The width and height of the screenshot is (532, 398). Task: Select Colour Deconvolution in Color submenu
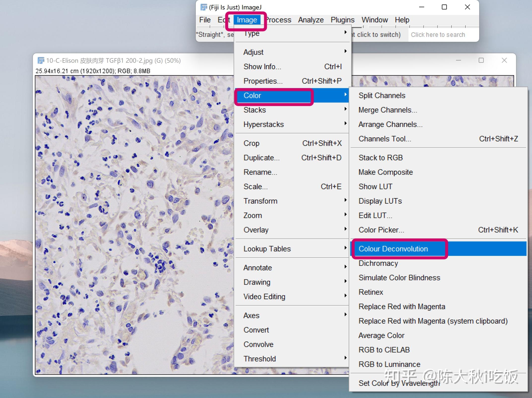click(393, 249)
